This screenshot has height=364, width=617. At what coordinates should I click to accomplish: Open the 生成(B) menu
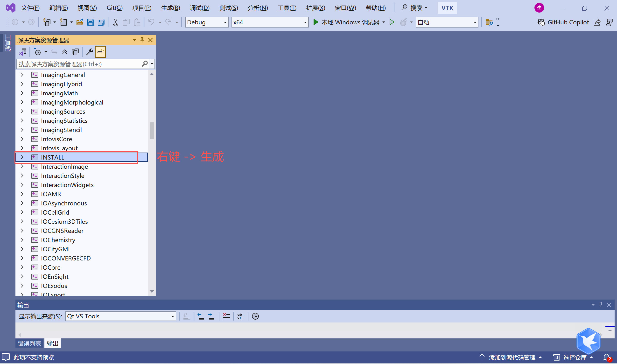[170, 8]
